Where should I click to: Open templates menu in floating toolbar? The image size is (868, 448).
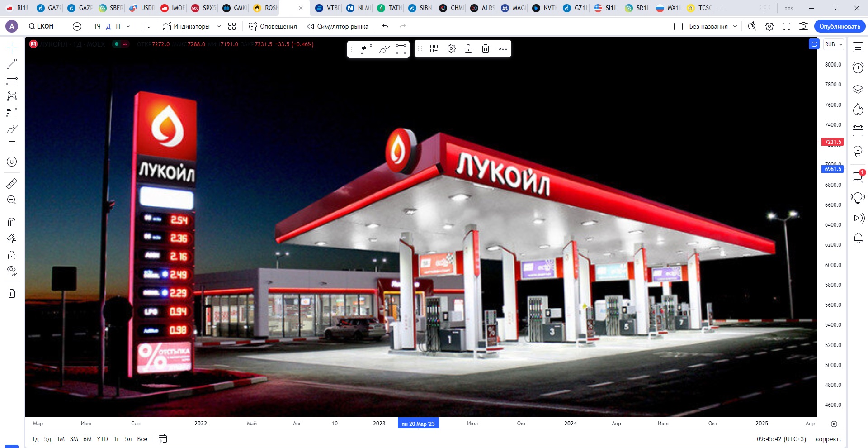pyautogui.click(x=434, y=49)
